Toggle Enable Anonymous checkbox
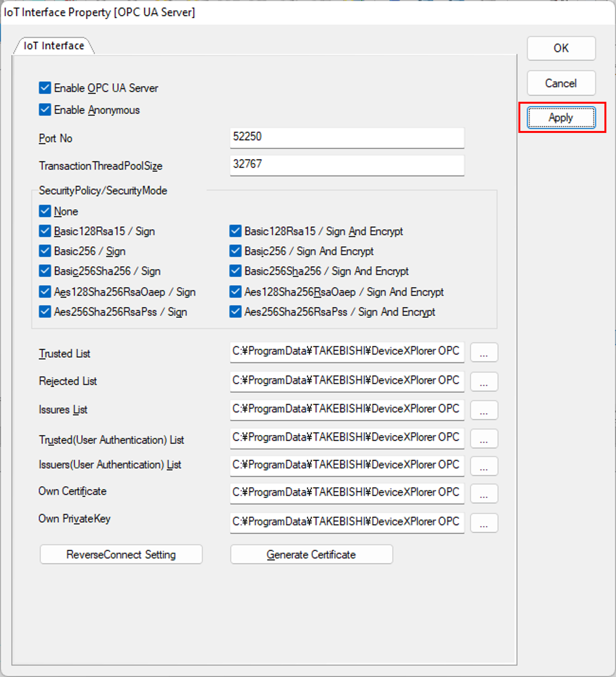The height and width of the screenshot is (677, 616). (45, 110)
